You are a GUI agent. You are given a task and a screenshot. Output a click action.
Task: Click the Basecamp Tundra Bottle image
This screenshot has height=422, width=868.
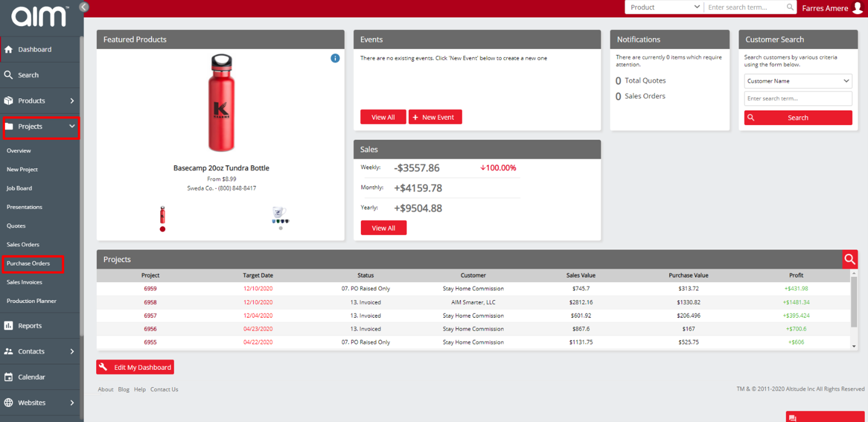221,103
